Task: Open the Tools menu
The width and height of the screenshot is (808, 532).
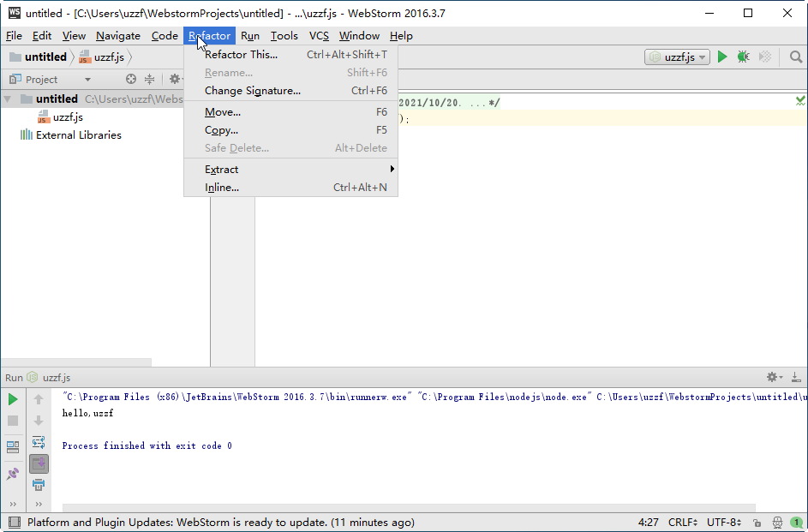Action: [x=284, y=35]
